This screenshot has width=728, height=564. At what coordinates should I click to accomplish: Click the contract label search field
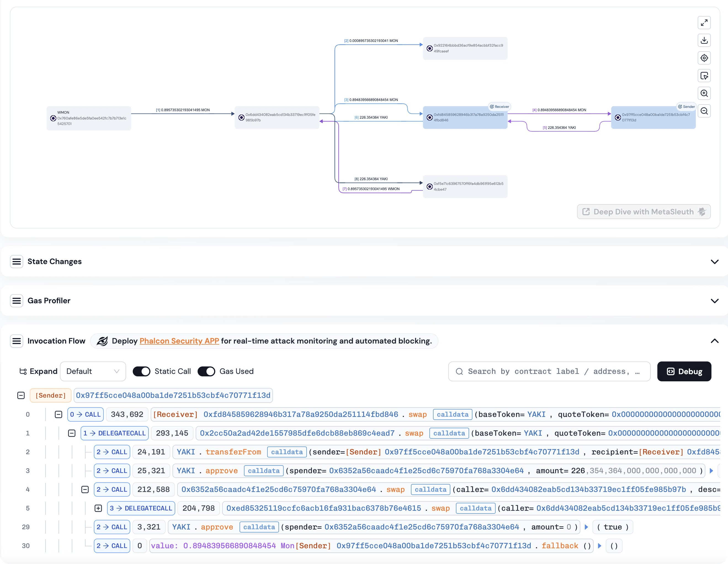pos(549,371)
